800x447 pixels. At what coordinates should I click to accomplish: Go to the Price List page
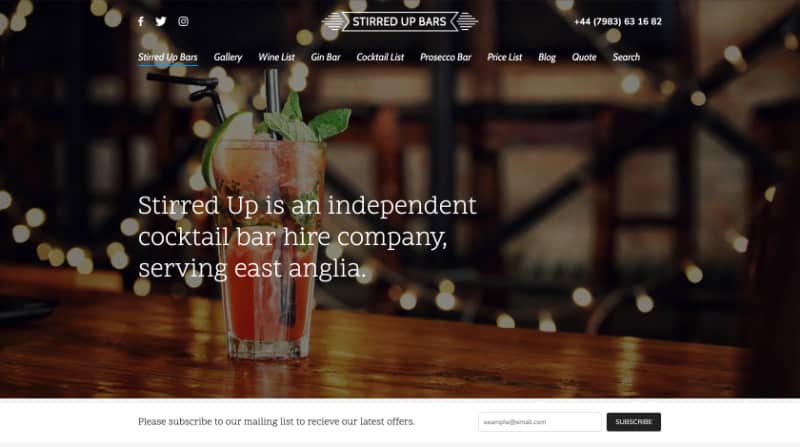tap(505, 57)
